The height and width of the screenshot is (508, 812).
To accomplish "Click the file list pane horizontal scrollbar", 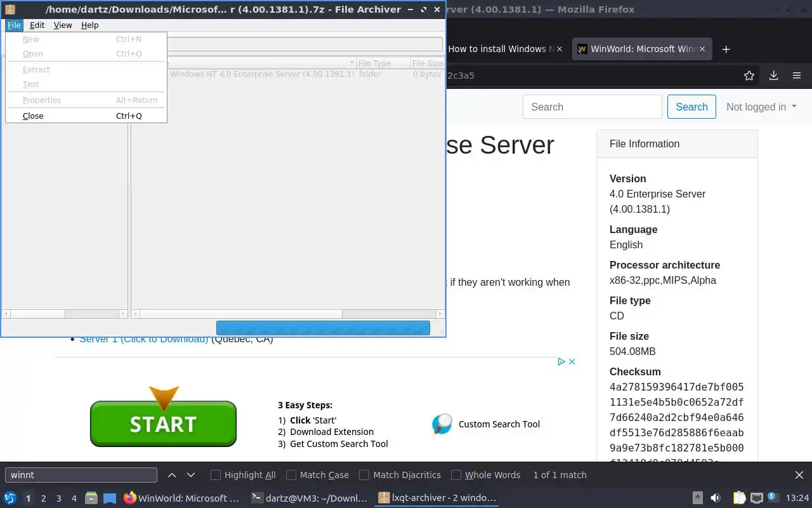I will pos(288,314).
